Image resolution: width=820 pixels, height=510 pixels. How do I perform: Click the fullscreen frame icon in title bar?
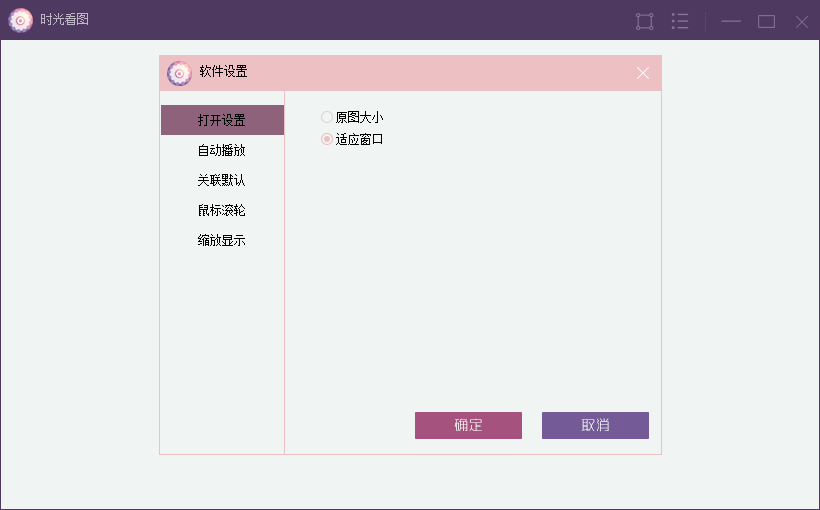click(644, 21)
